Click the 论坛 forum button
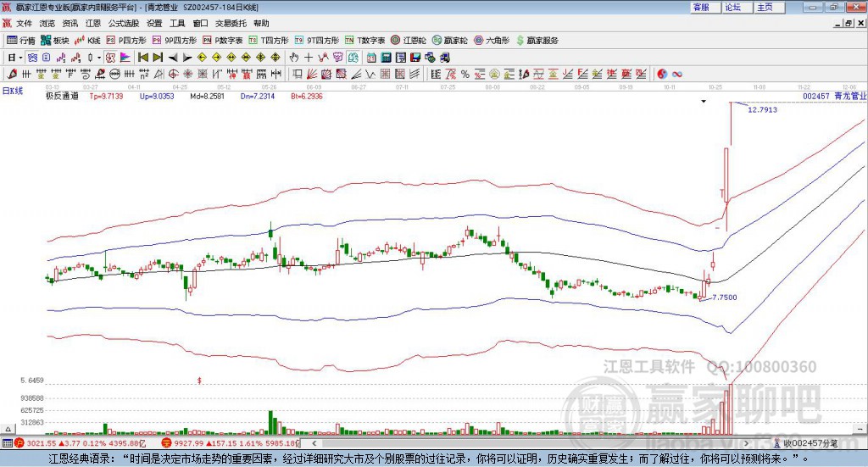 coord(733,7)
